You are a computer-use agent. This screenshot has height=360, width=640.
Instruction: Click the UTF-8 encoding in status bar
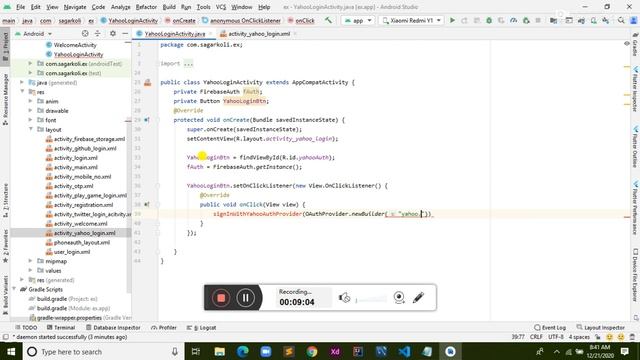pyautogui.click(x=556, y=337)
